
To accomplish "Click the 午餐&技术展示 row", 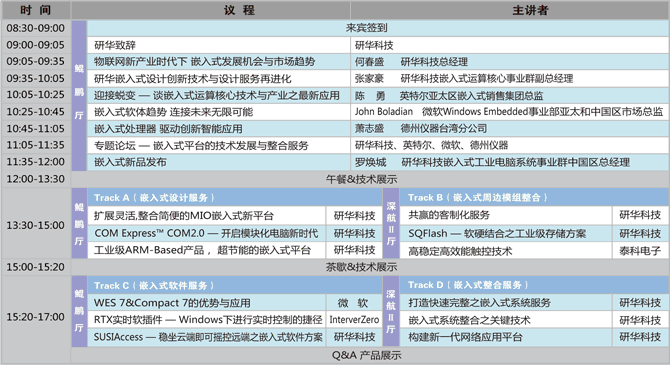I will tap(370, 179).
